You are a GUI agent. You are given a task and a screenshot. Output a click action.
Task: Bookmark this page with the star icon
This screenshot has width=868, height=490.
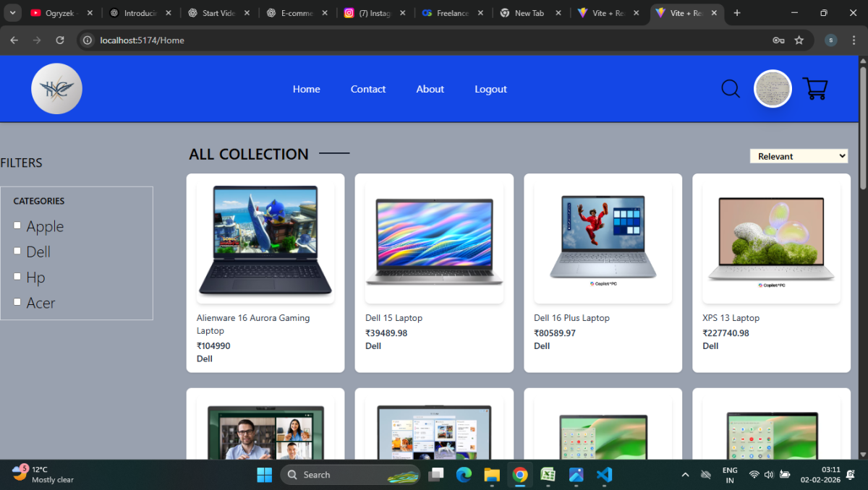(x=799, y=40)
